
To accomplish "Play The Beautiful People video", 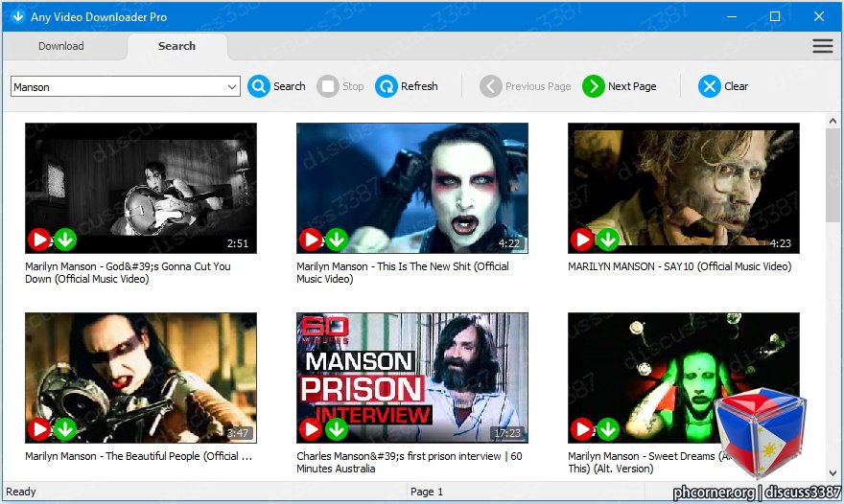I will [x=39, y=429].
